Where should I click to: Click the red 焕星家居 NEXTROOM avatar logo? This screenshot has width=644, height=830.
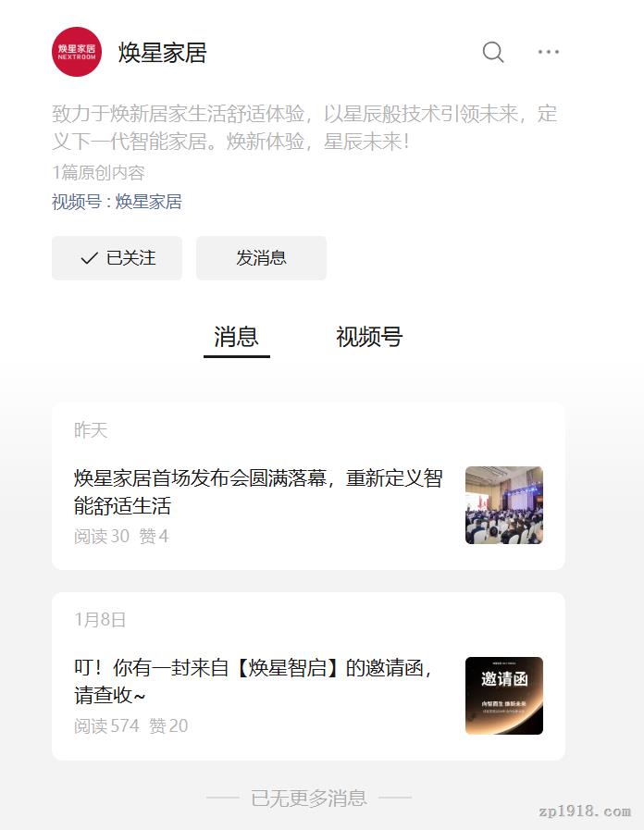pos(77,52)
